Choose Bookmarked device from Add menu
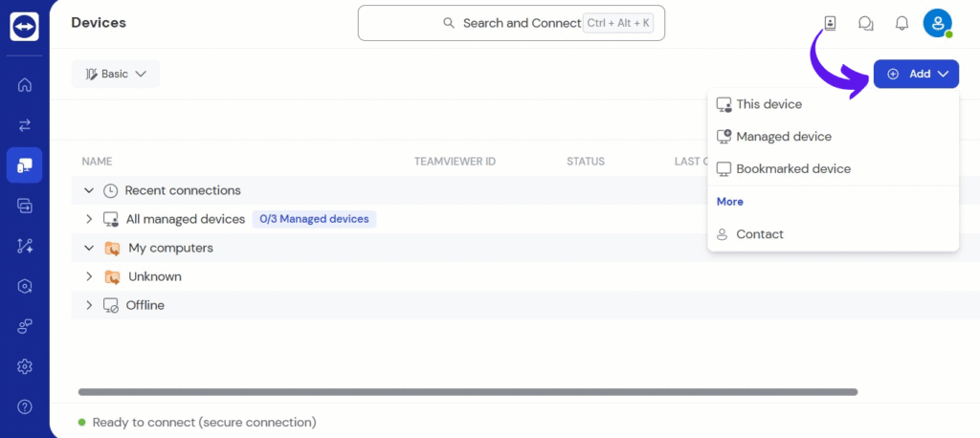Image resolution: width=980 pixels, height=438 pixels. [834, 169]
